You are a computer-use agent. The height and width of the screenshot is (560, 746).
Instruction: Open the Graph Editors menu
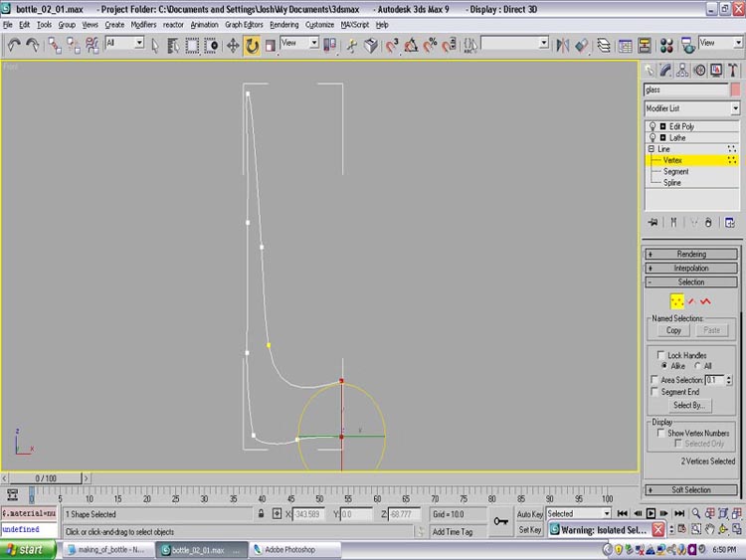point(244,24)
